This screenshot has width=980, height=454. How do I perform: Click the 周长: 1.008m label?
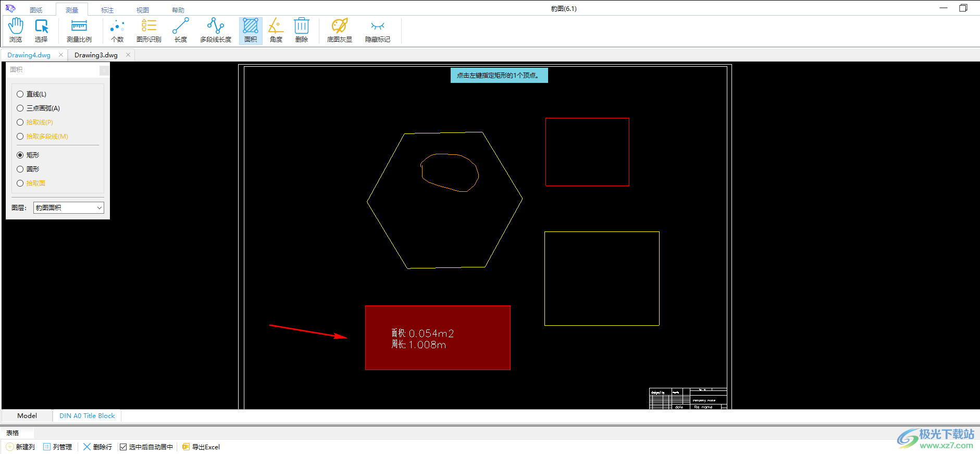pos(419,345)
